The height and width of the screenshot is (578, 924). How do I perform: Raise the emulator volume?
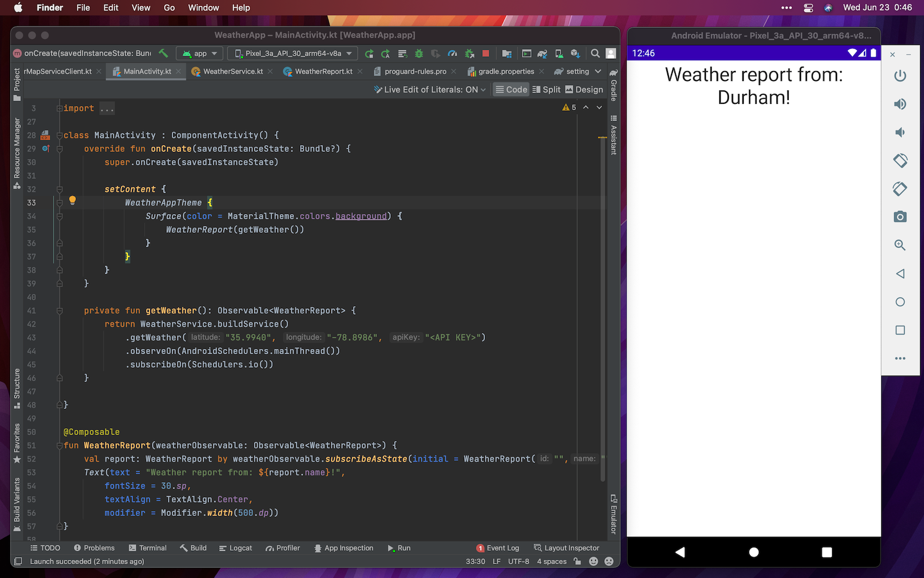[x=900, y=104]
